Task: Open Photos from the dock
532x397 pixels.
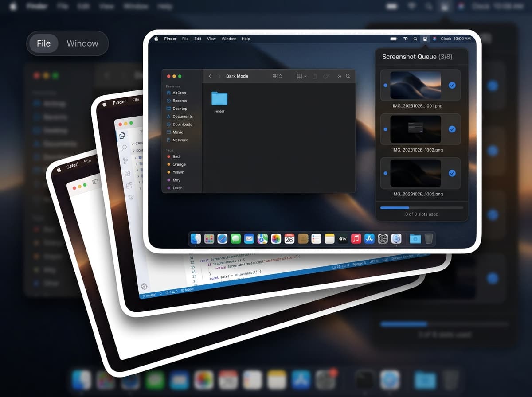Action: (276, 239)
